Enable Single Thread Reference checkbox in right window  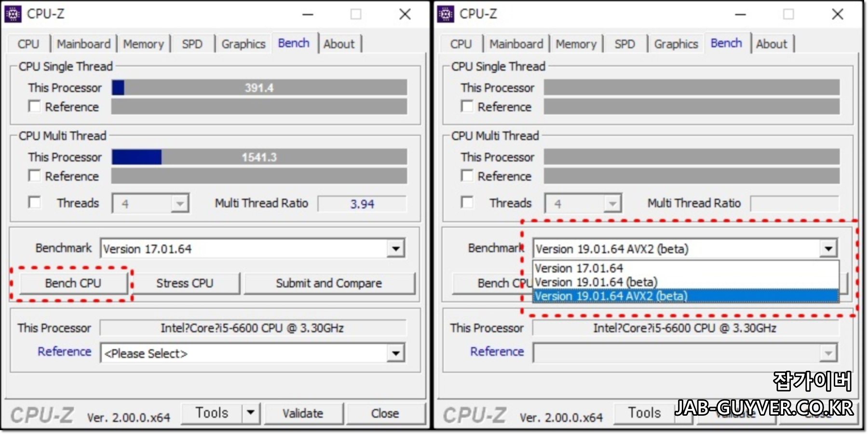click(x=467, y=106)
